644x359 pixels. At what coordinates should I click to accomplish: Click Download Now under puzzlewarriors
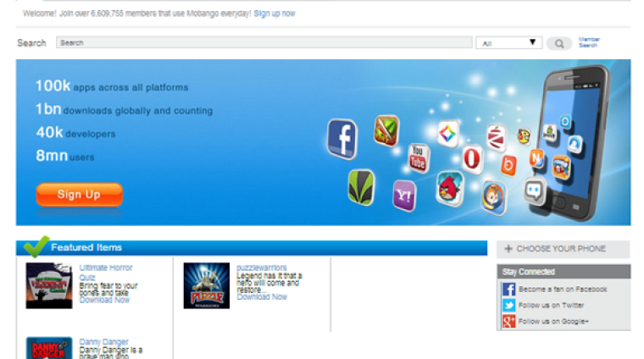coord(262,297)
